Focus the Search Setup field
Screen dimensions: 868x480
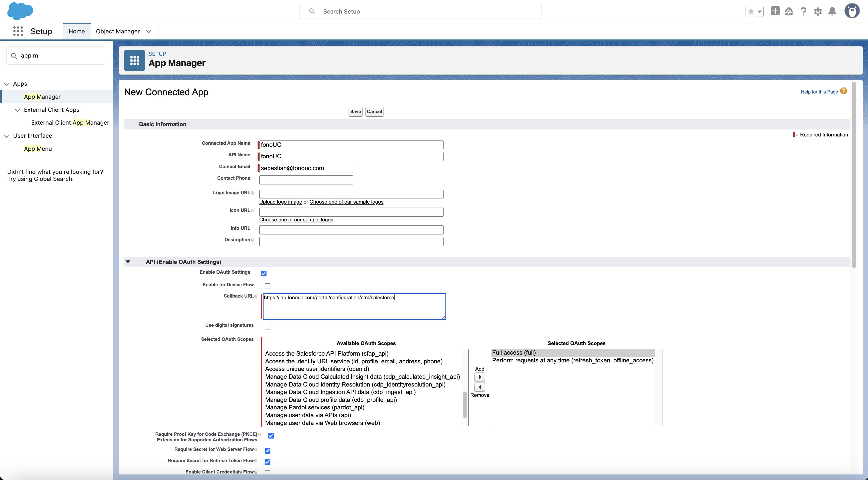[x=420, y=12]
